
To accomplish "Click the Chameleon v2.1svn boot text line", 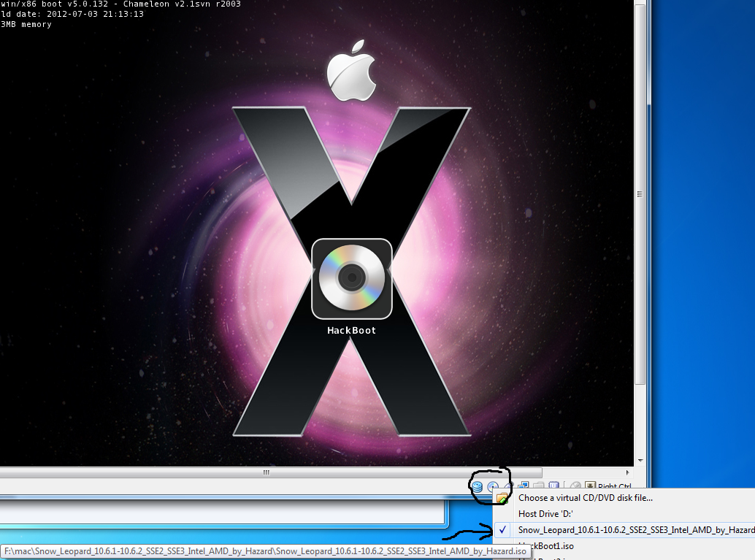I will click(120, 4).
